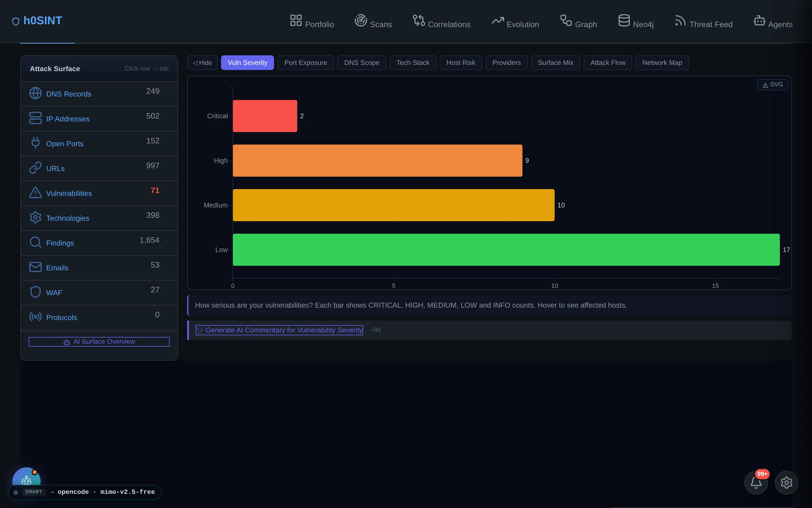Image resolution: width=812 pixels, height=508 pixels.
Task: Open Threat Feed via its RSS icon
Action: [x=680, y=20]
